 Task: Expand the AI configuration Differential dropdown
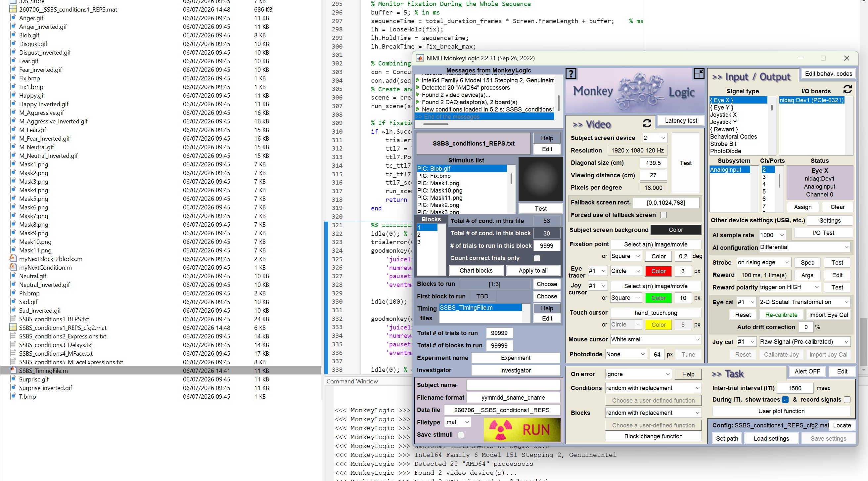805,247
